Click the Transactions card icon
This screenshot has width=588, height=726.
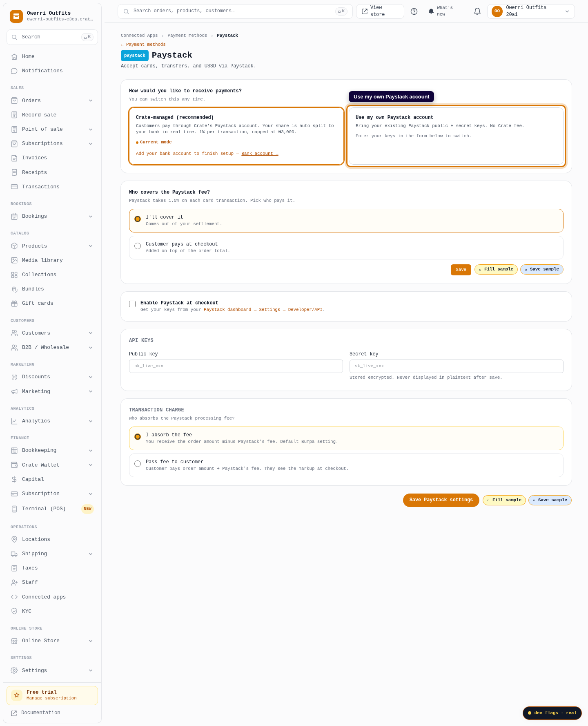click(x=14, y=187)
